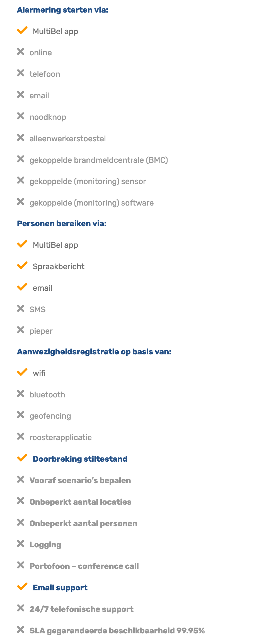Click the 'Alarmering starten via:' heading
Viewport: 266px width, 644px height.
(x=62, y=10)
